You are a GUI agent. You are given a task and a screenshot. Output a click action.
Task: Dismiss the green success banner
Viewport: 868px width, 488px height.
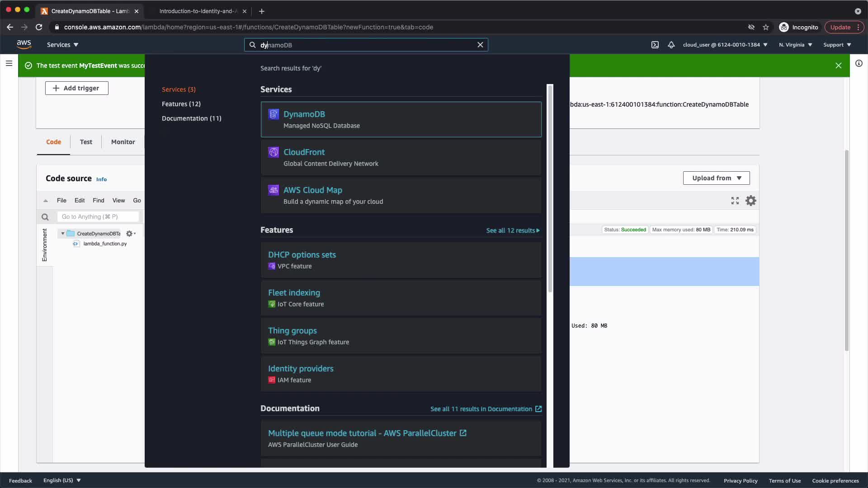(838, 66)
